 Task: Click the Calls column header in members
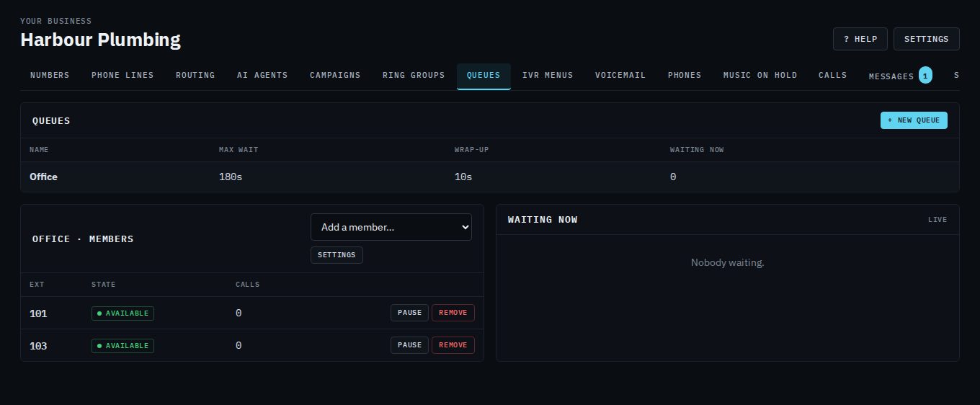(248, 285)
